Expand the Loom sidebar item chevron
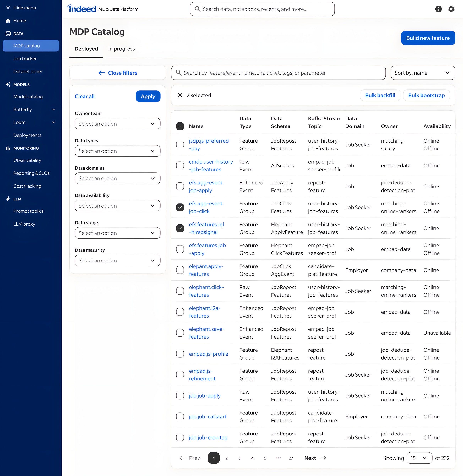 [53, 122]
